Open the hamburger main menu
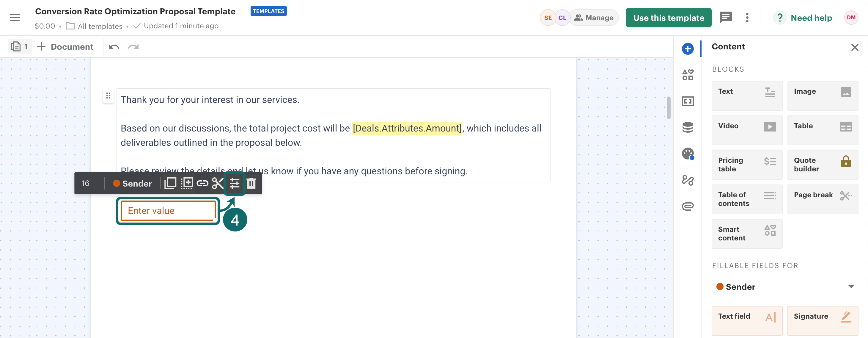 [15, 18]
